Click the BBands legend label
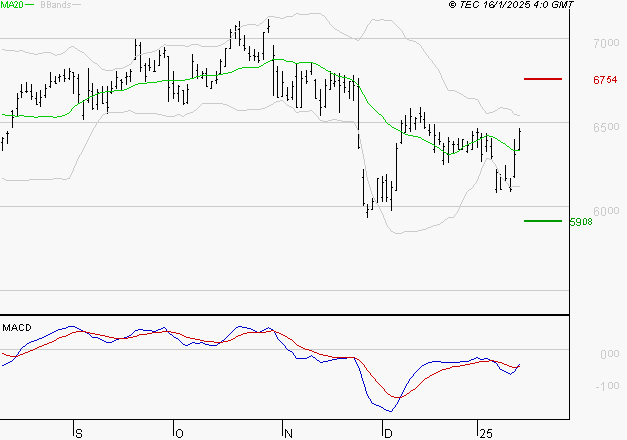Image resolution: width=627 pixels, height=440 pixels. (56, 5)
